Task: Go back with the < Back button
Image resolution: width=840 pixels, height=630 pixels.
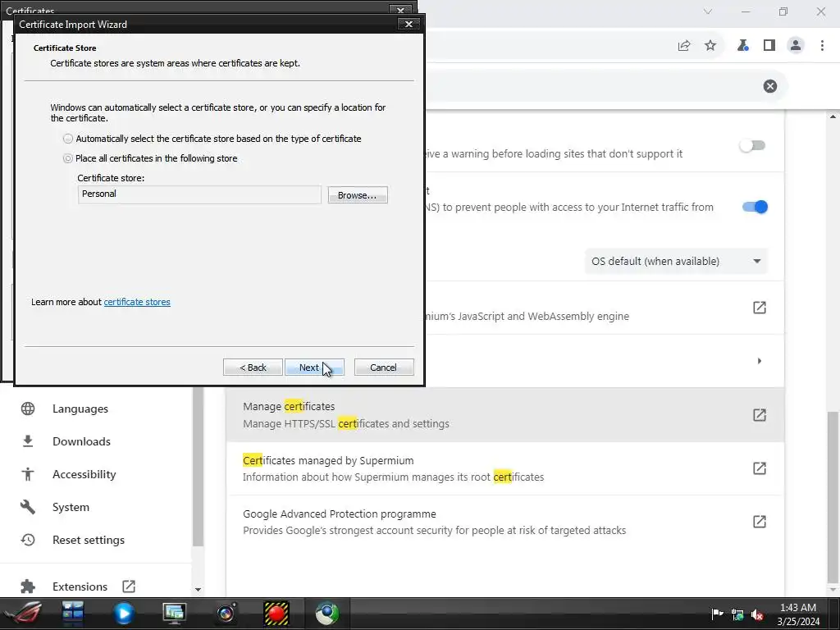Action: pyautogui.click(x=253, y=367)
